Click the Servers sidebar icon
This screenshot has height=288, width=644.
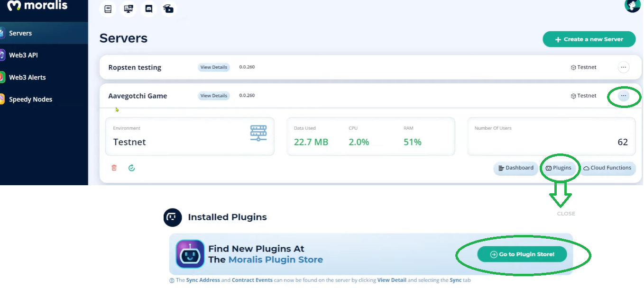tap(2, 33)
